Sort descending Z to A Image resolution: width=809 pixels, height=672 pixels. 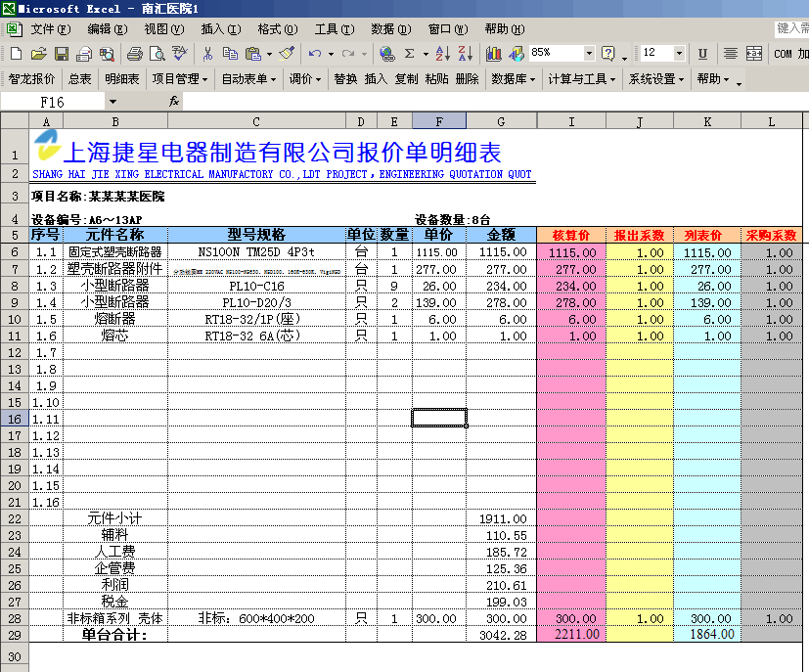(466, 53)
